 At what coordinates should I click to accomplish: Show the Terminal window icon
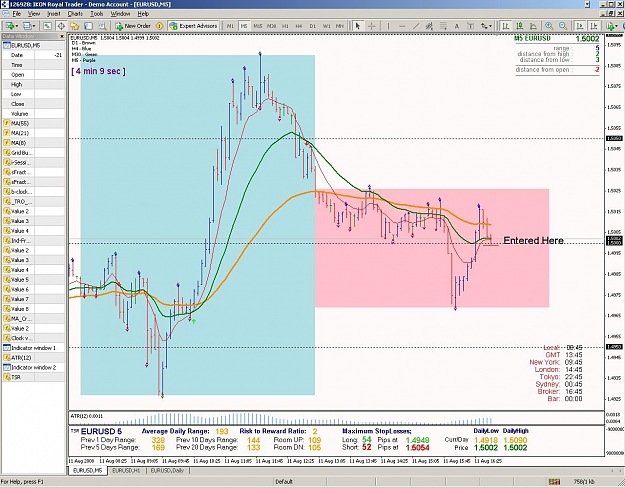(88, 26)
